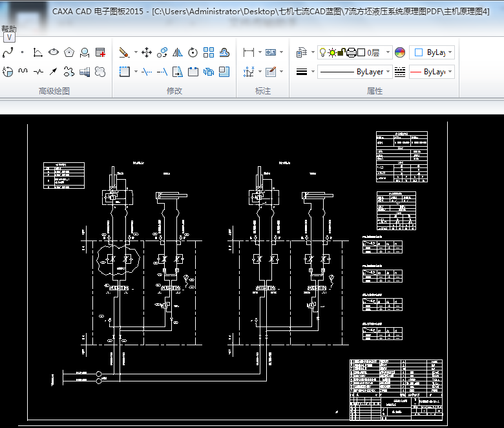Select the spline curve tool
The image size is (504, 428).
[8, 52]
